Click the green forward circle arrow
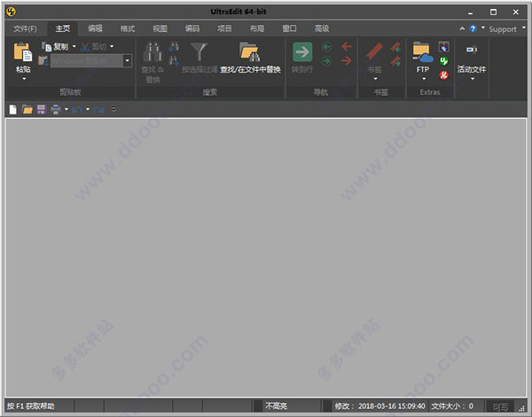 [x=326, y=61]
